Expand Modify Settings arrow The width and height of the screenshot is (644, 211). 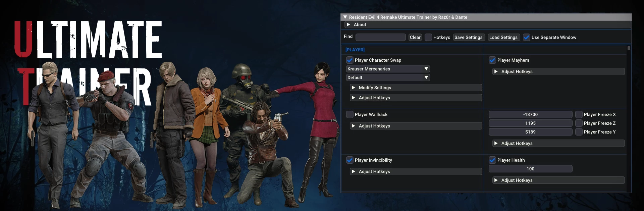[x=353, y=88]
